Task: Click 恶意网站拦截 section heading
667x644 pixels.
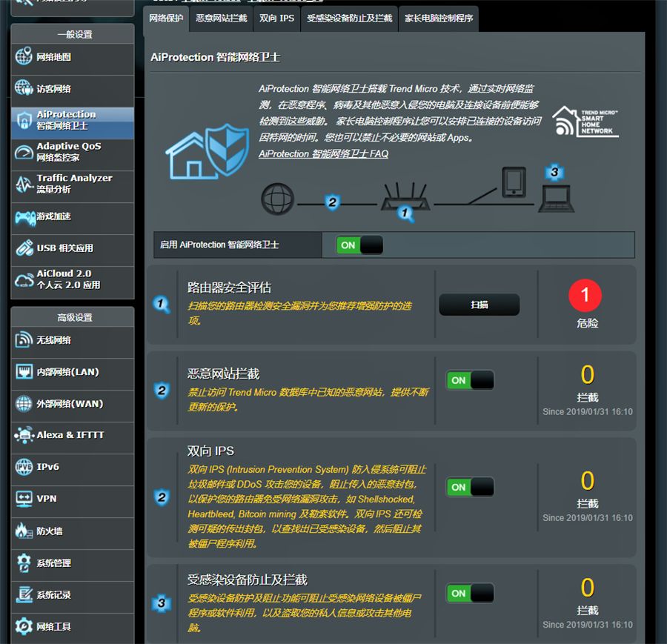Action: point(223,374)
